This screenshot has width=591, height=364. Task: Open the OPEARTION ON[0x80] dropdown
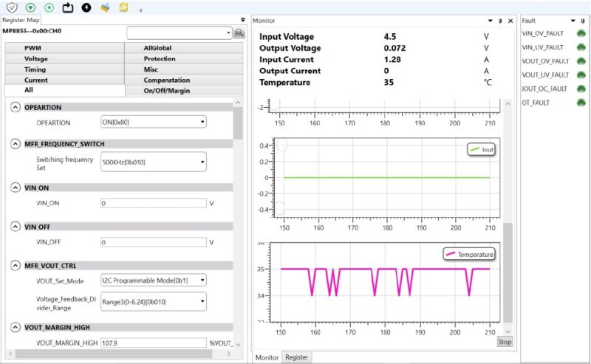[154, 122]
